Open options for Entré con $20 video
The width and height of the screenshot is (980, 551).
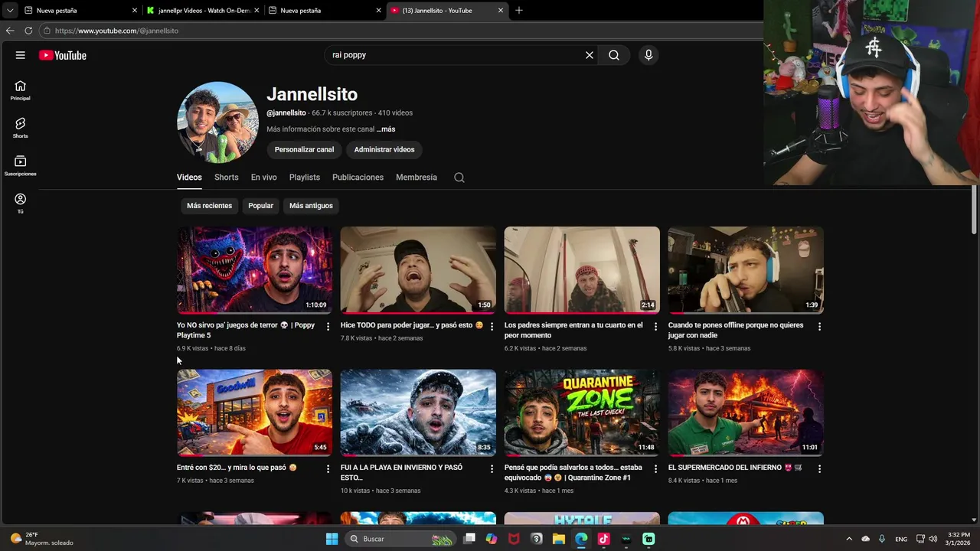[x=328, y=469]
